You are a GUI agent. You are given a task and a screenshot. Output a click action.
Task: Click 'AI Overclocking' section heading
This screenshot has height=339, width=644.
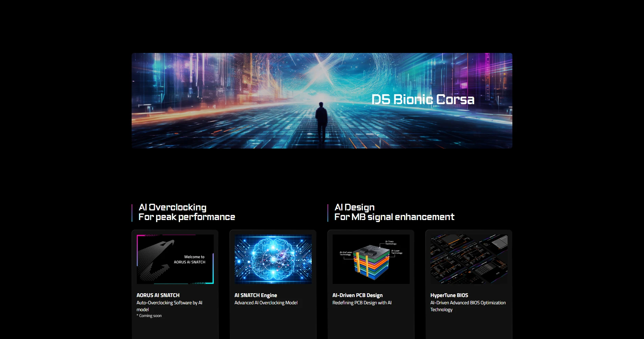coord(173,207)
